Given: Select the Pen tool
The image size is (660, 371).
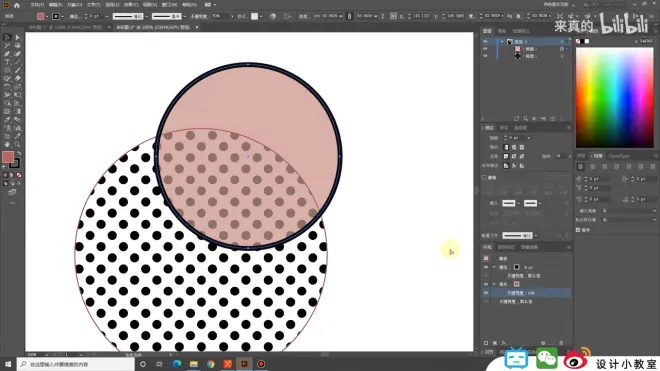Looking at the screenshot, I should point(7,54).
